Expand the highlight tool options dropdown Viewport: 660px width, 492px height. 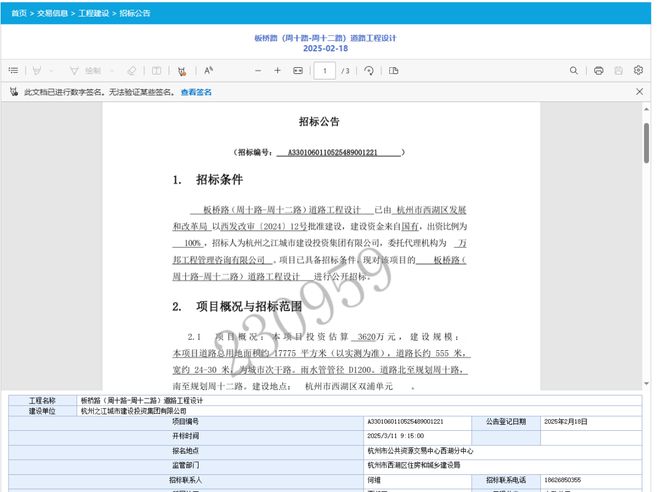pyautogui.click(x=51, y=71)
